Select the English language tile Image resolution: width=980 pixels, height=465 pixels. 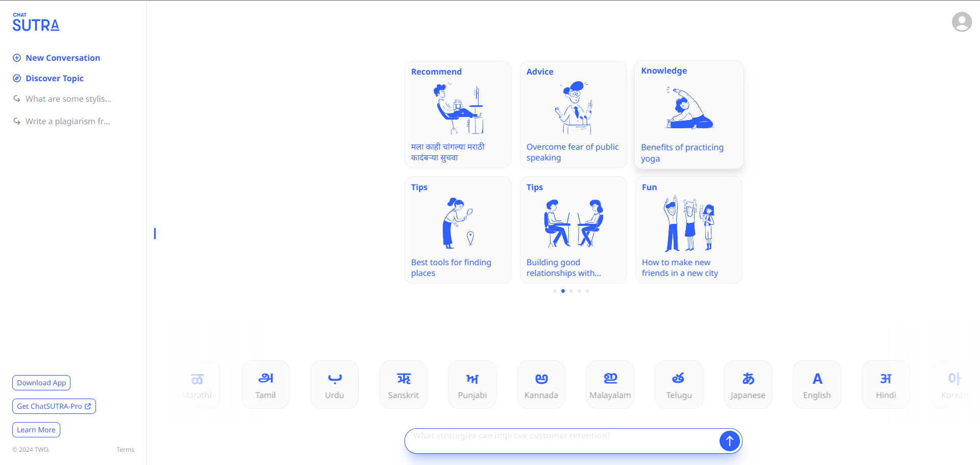[x=817, y=384]
